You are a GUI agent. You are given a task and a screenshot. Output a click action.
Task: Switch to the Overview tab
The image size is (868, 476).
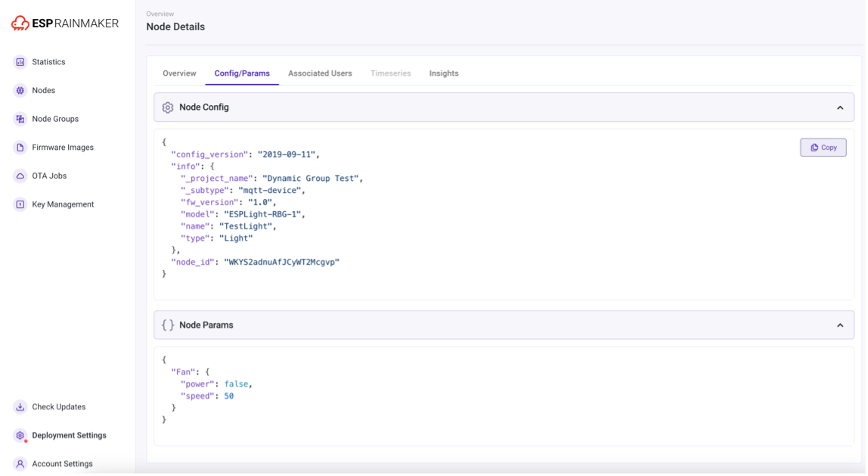pyautogui.click(x=179, y=73)
